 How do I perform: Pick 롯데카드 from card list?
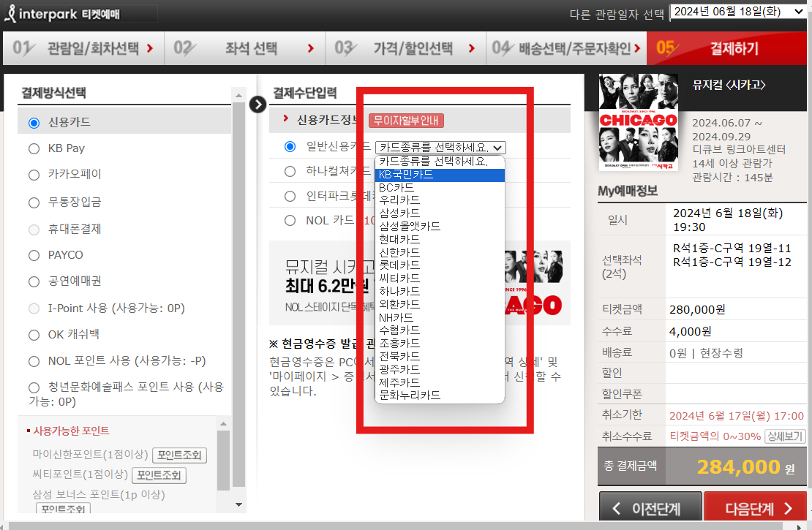(x=440, y=265)
